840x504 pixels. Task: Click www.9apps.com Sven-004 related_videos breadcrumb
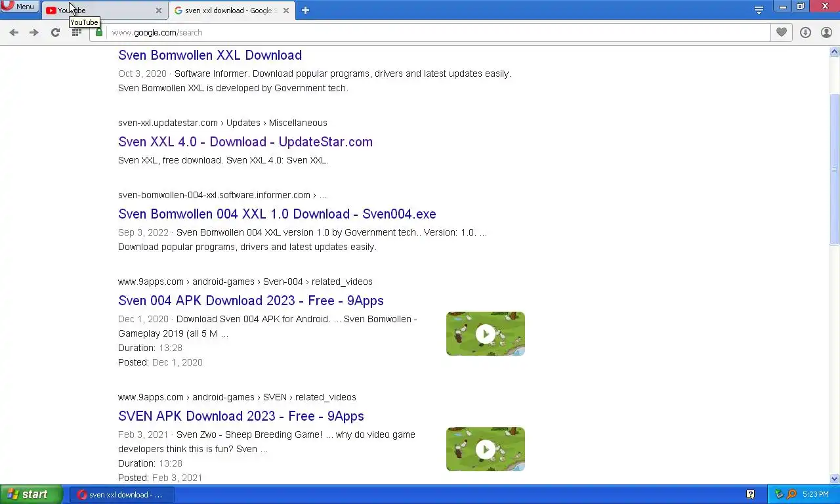(x=245, y=282)
